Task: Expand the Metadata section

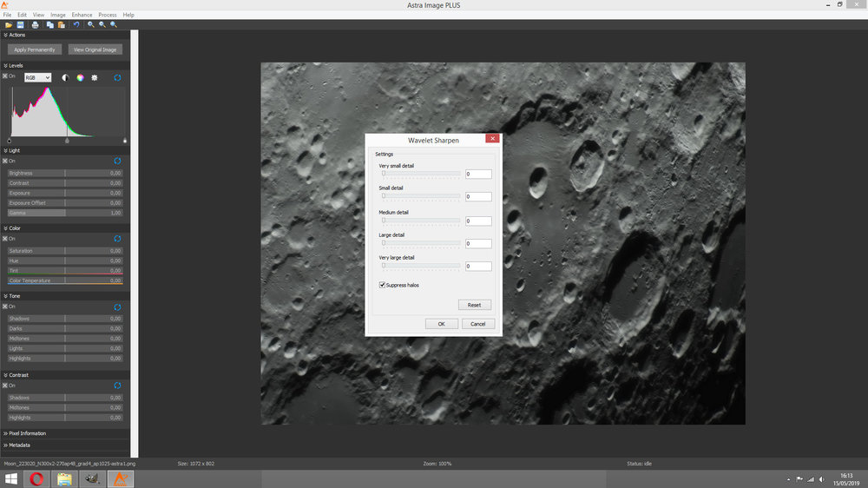Action: pyautogui.click(x=19, y=445)
